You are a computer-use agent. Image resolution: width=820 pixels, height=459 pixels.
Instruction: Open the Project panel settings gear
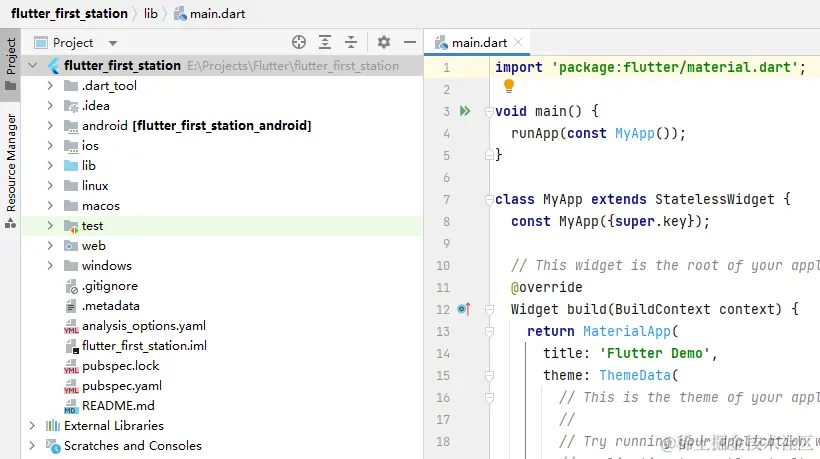click(384, 42)
